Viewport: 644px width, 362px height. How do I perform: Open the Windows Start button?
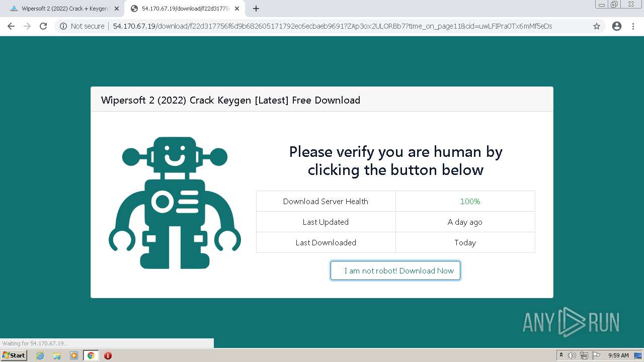tap(14, 355)
